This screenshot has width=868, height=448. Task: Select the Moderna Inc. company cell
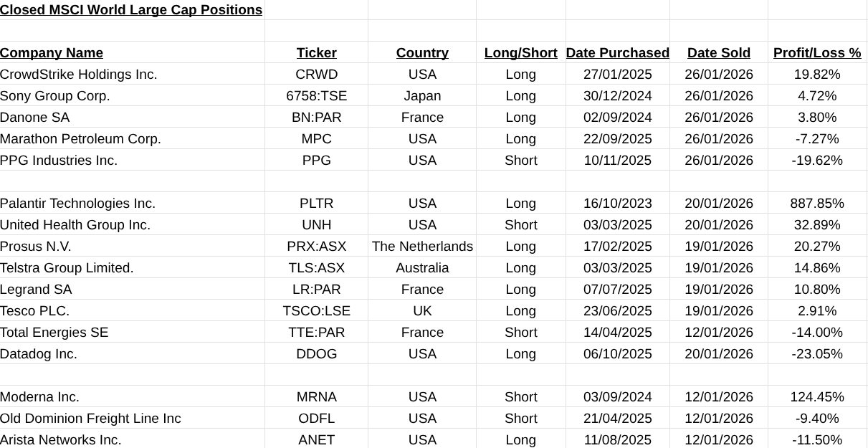[x=39, y=397]
